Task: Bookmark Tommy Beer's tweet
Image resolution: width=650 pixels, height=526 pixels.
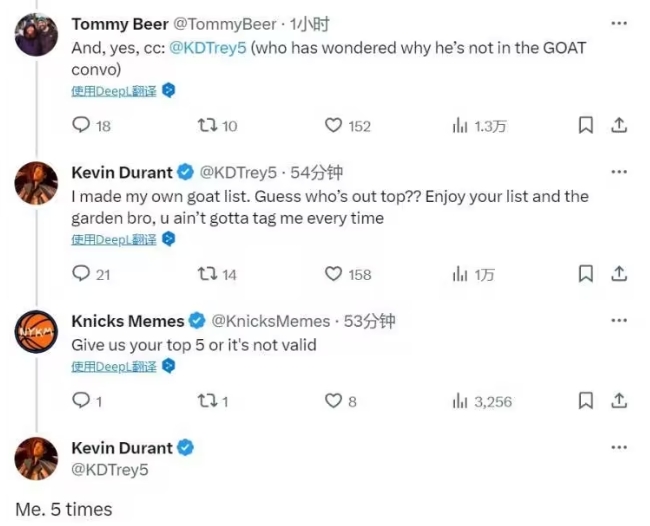Action: pos(586,125)
